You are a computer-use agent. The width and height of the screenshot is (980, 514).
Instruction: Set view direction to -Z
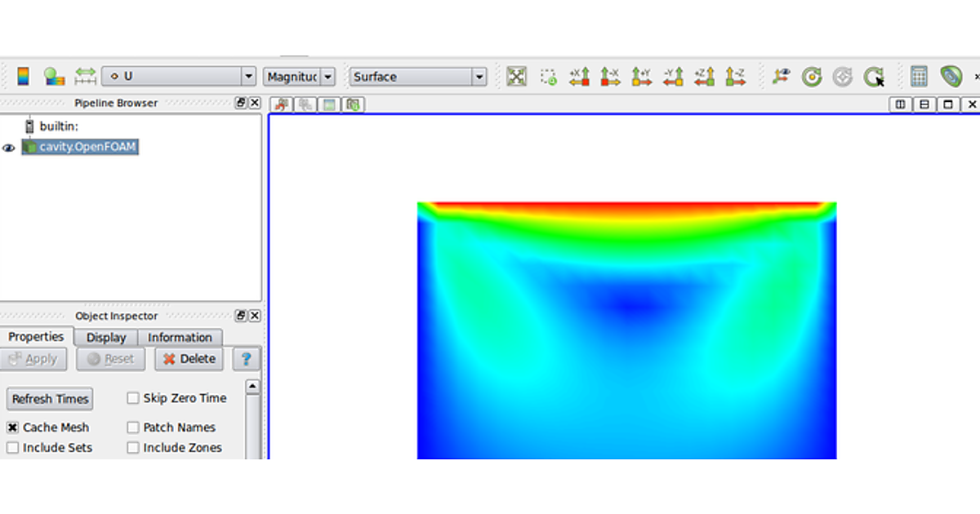736,77
